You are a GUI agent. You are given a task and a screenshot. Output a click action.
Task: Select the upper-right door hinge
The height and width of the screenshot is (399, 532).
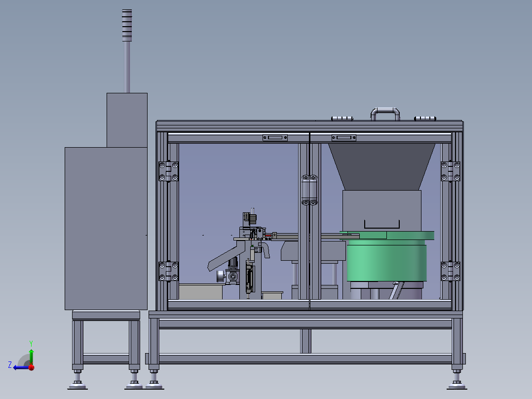(450, 171)
